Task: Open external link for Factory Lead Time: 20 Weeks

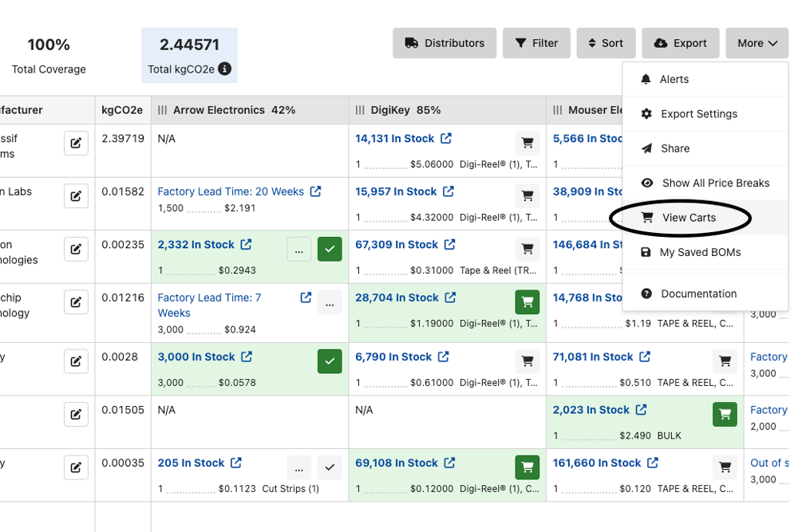Action: 316,191
